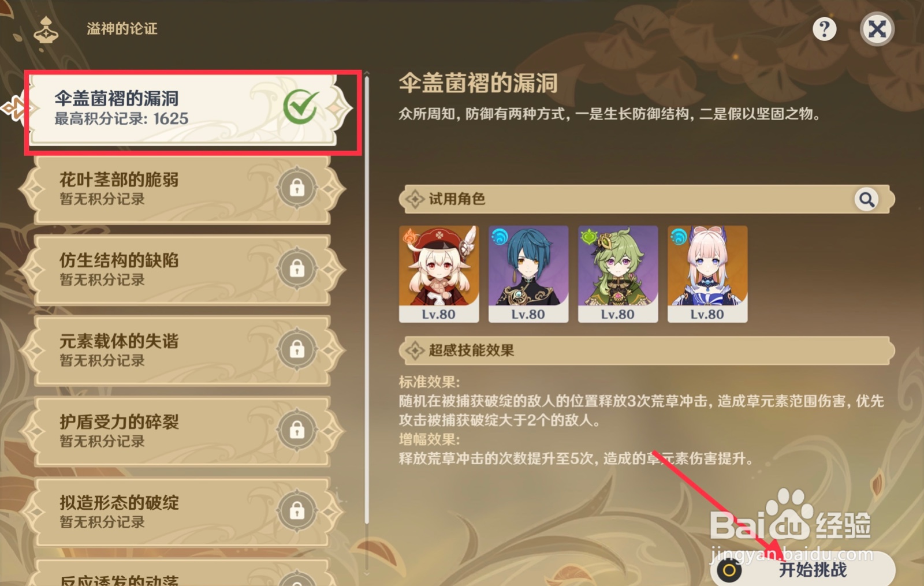
Task: Open the help question mark icon
Action: click(824, 29)
